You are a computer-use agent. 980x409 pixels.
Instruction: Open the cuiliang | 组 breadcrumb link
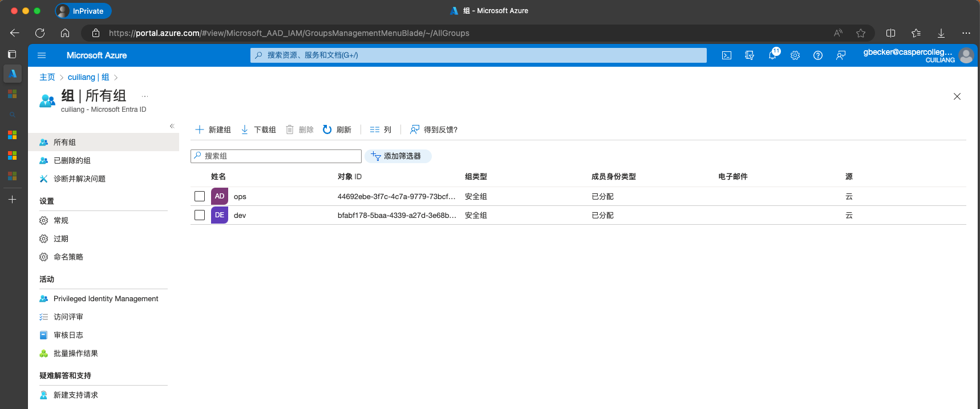click(88, 77)
